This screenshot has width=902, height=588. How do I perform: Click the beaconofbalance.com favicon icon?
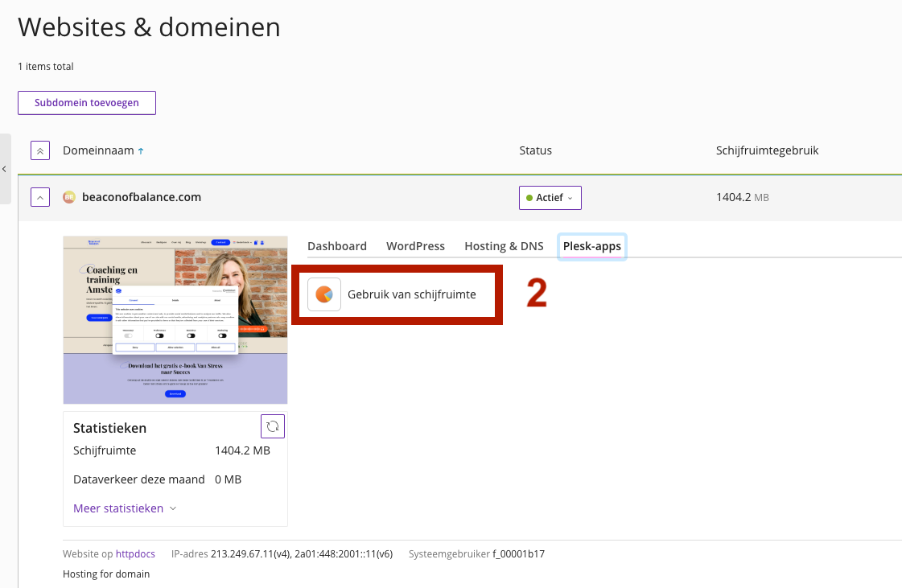69,197
